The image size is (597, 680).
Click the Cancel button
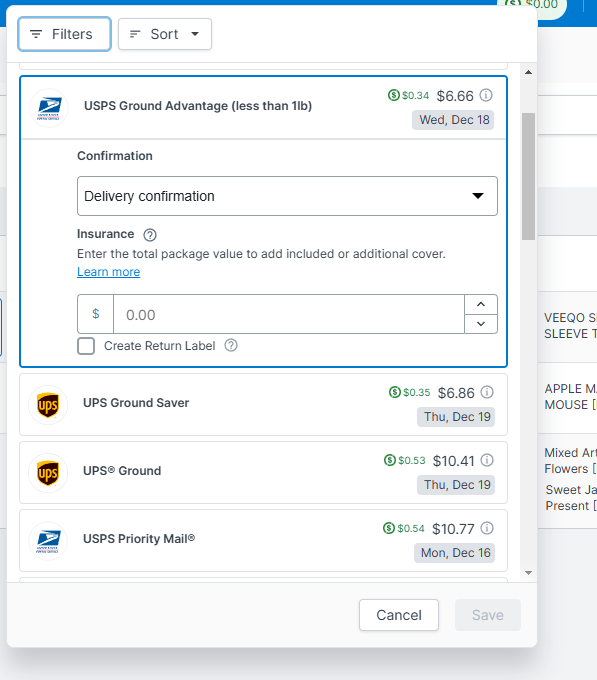tap(399, 615)
